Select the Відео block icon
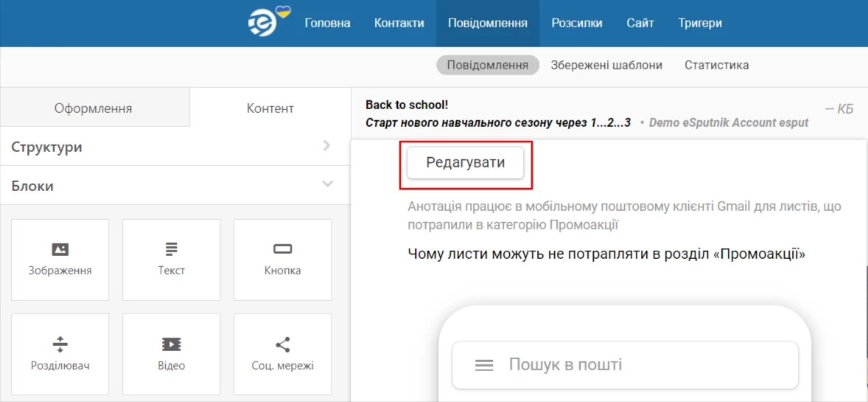Image resolution: width=868 pixels, height=402 pixels. pos(171,345)
